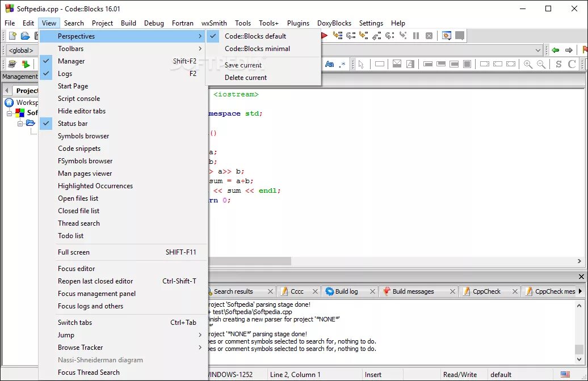
Task: Switch to the Build messages tab
Action: tap(413, 291)
